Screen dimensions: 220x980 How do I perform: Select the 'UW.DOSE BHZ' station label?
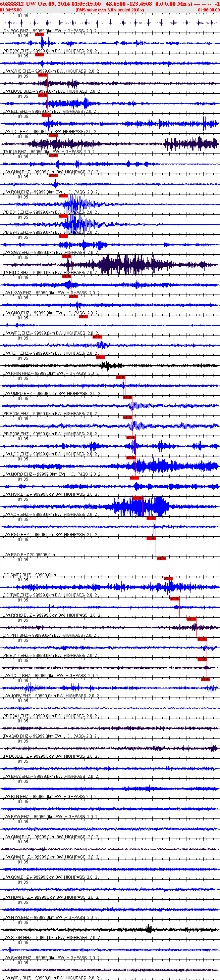[17, 91]
